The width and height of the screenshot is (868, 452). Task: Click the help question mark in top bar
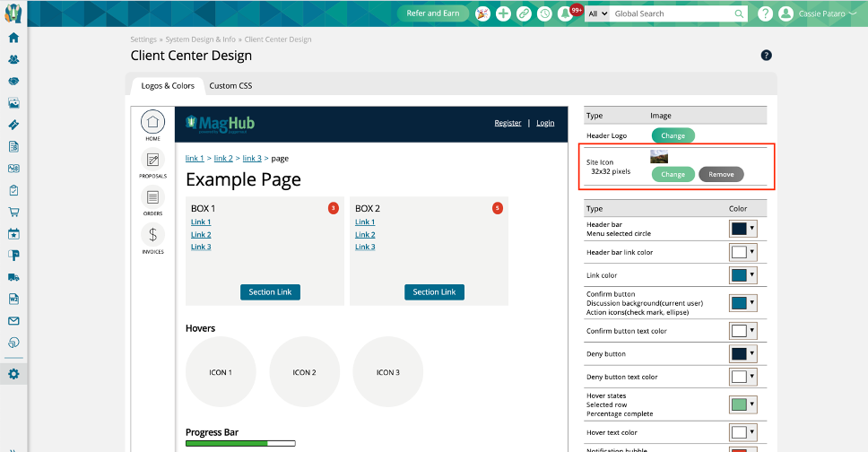click(x=765, y=13)
